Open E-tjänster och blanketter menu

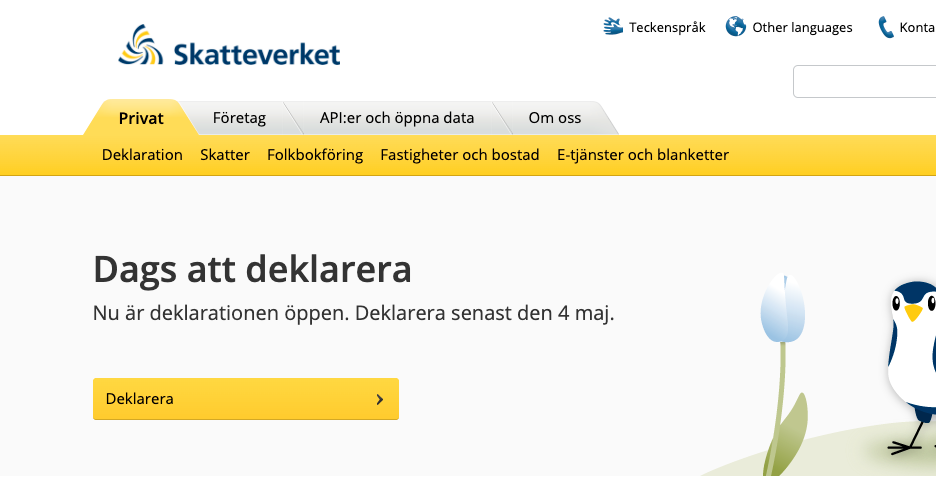[643, 155]
